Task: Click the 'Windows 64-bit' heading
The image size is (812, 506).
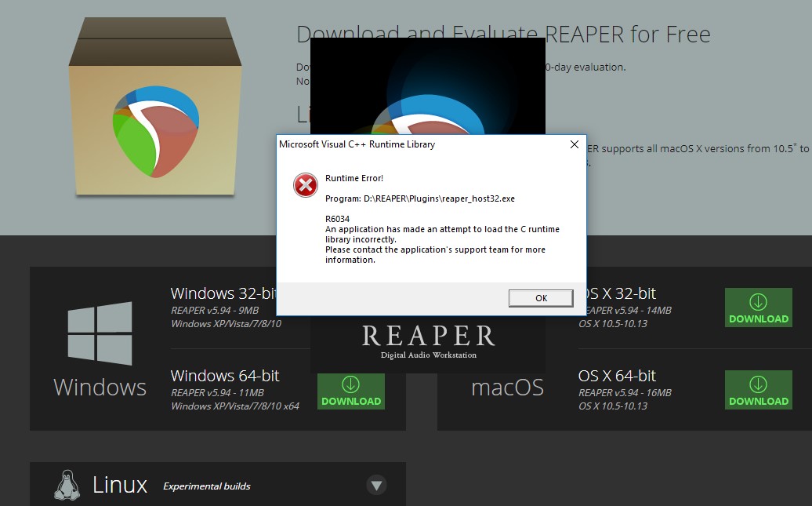Action: (x=225, y=375)
